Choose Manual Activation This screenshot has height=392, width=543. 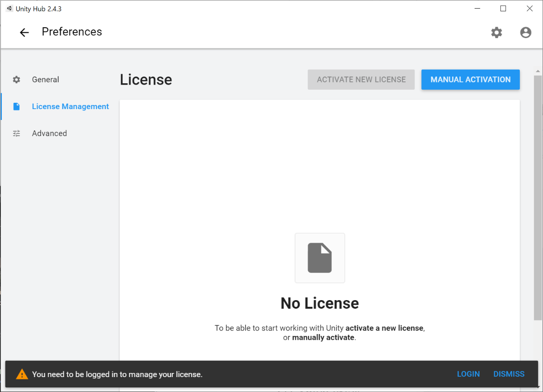[471, 80]
